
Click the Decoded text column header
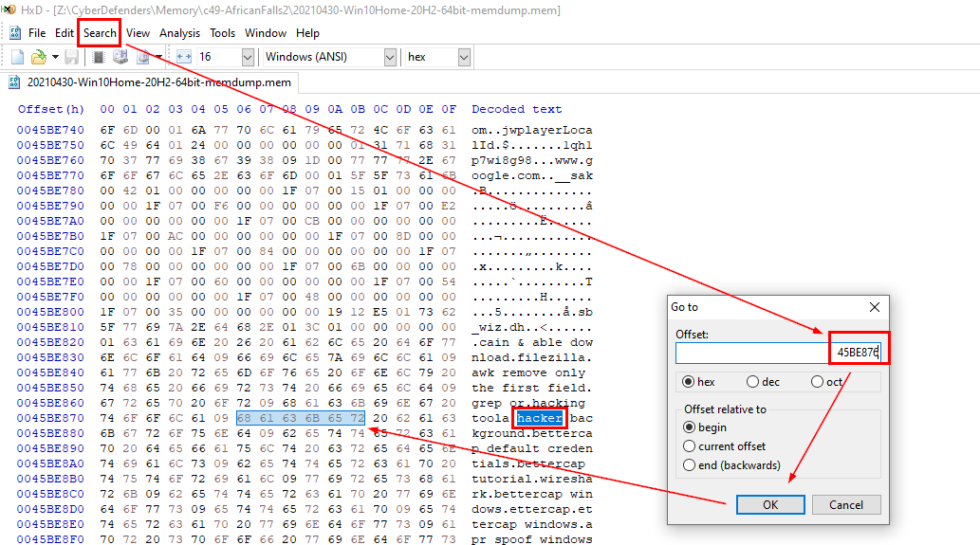(516, 109)
